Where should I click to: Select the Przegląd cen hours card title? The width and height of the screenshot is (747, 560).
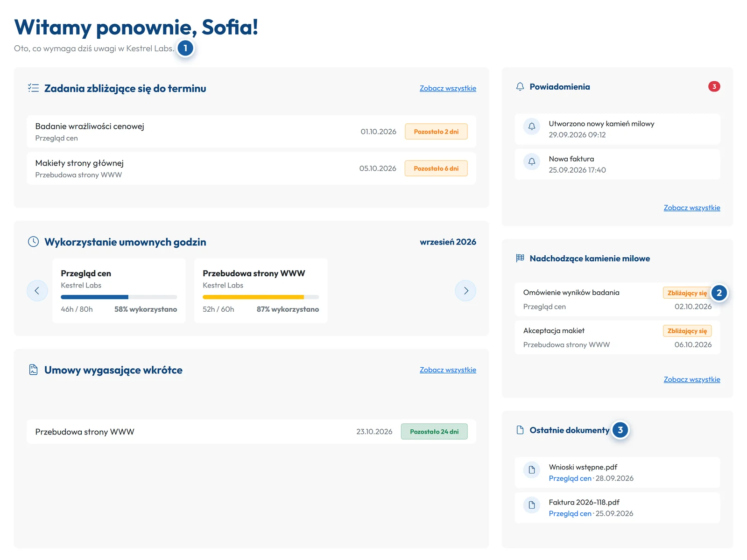click(86, 273)
